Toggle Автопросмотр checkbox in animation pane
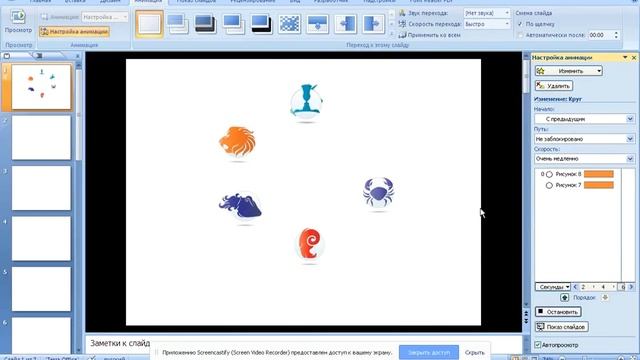 [538, 345]
